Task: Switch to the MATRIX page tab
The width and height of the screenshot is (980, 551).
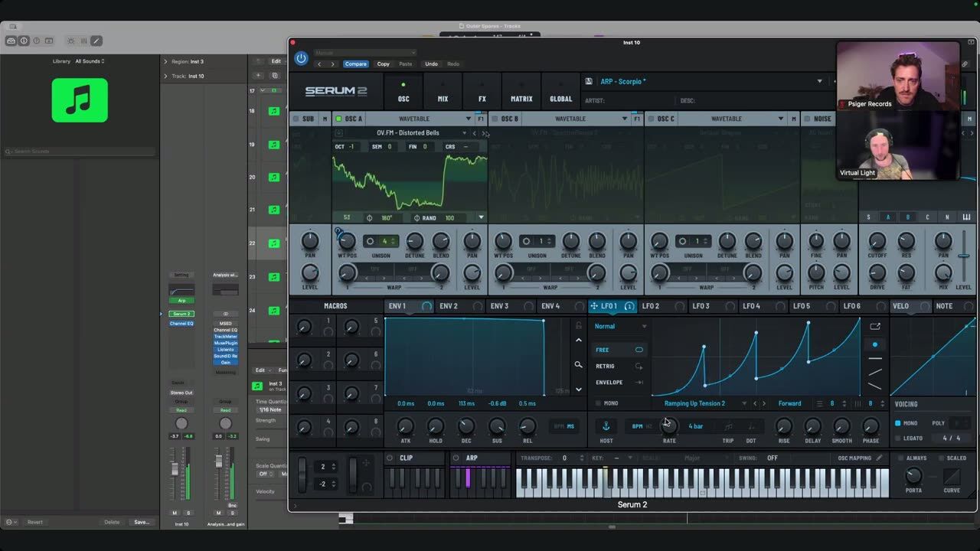Action: pos(521,92)
